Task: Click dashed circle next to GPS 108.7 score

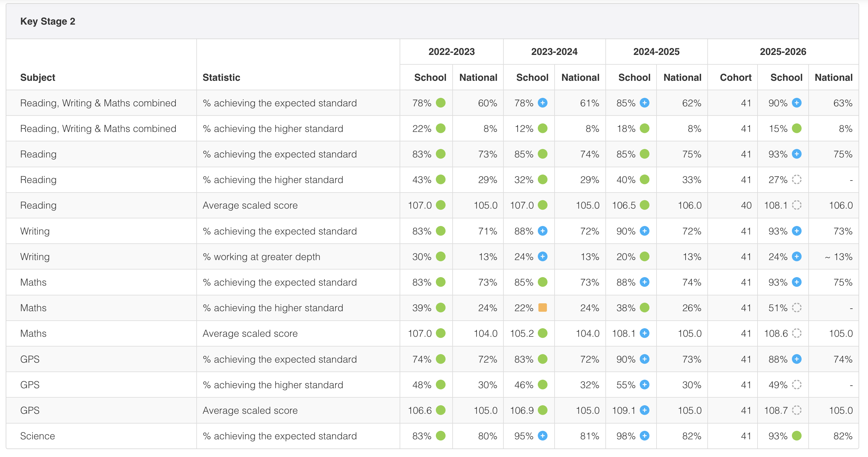Action: click(x=797, y=410)
